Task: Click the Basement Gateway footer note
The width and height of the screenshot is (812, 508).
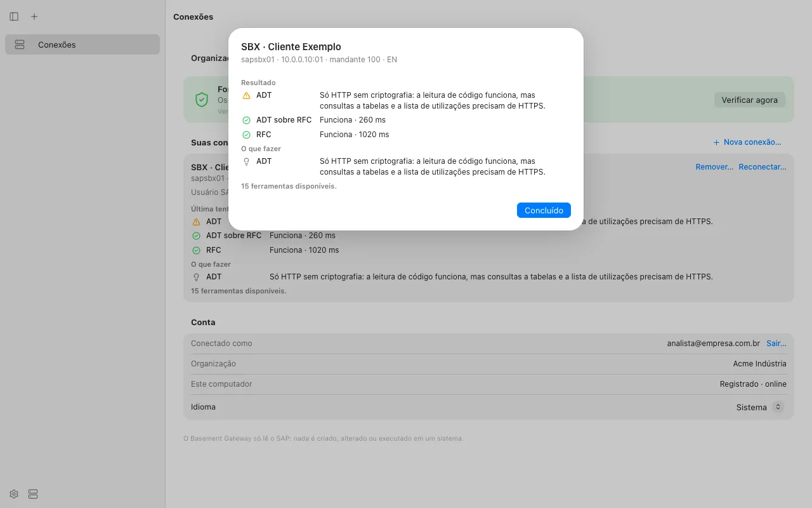Action: point(324,438)
